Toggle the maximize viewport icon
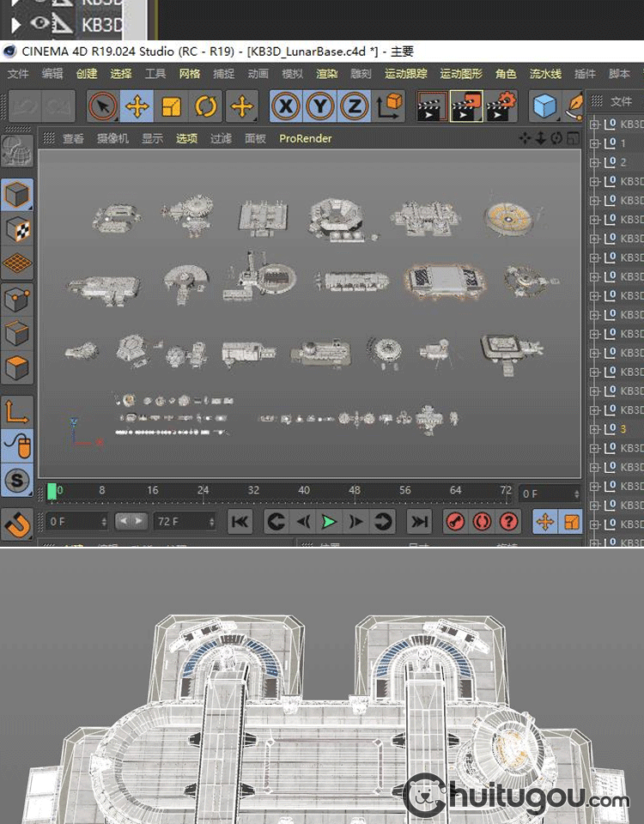Image resolution: width=644 pixels, height=824 pixels. click(573, 138)
